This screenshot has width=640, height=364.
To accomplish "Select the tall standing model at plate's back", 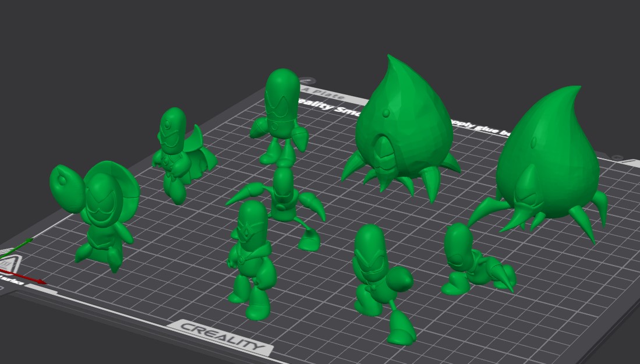I will coord(280,118).
